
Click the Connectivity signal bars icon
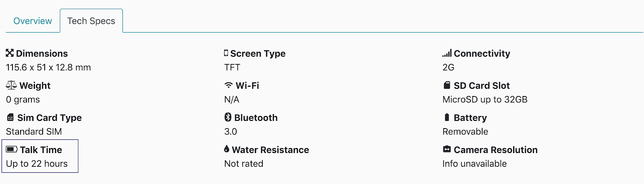tap(447, 53)
